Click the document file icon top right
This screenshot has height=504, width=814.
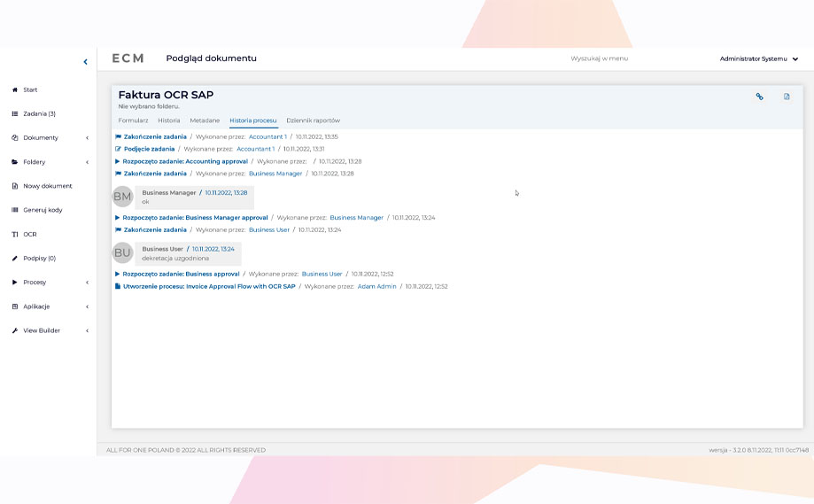787,97
